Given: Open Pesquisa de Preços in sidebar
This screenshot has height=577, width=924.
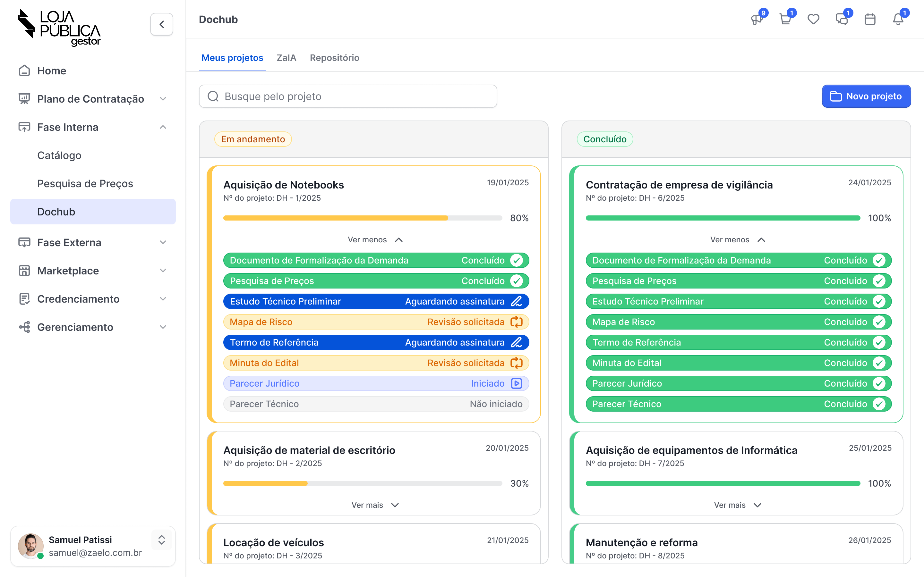Looking at the screenshot, I should coord(85,184).
